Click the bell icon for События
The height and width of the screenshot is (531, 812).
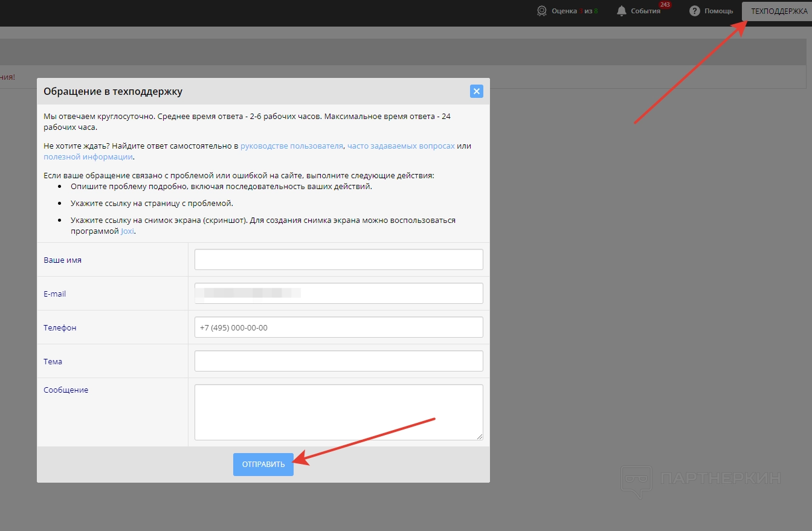621,11
